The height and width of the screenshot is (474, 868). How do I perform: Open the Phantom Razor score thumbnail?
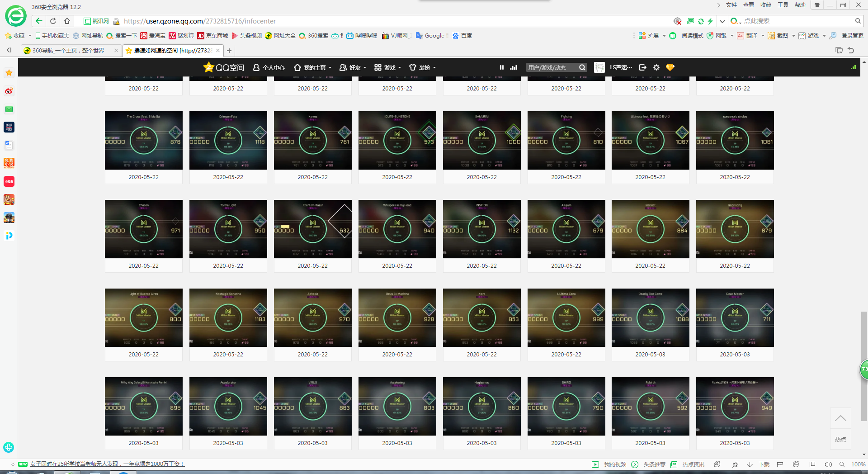click(313, 229)
